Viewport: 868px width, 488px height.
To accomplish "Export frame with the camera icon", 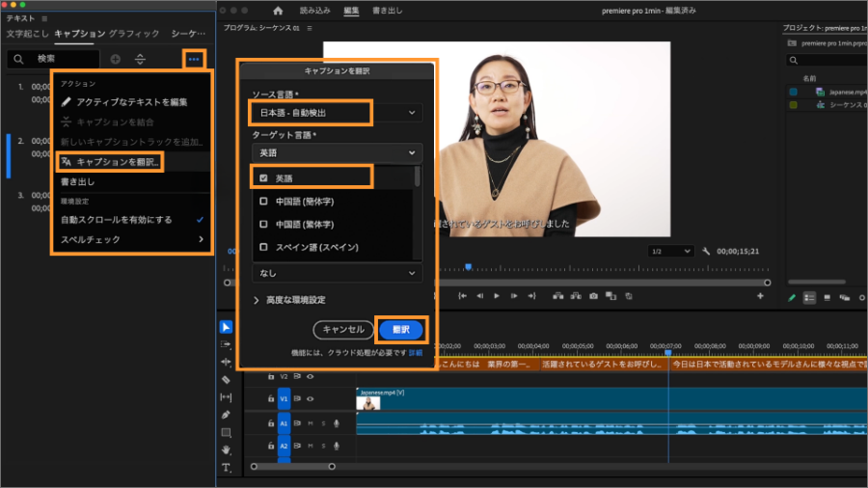I will point(593,296).
